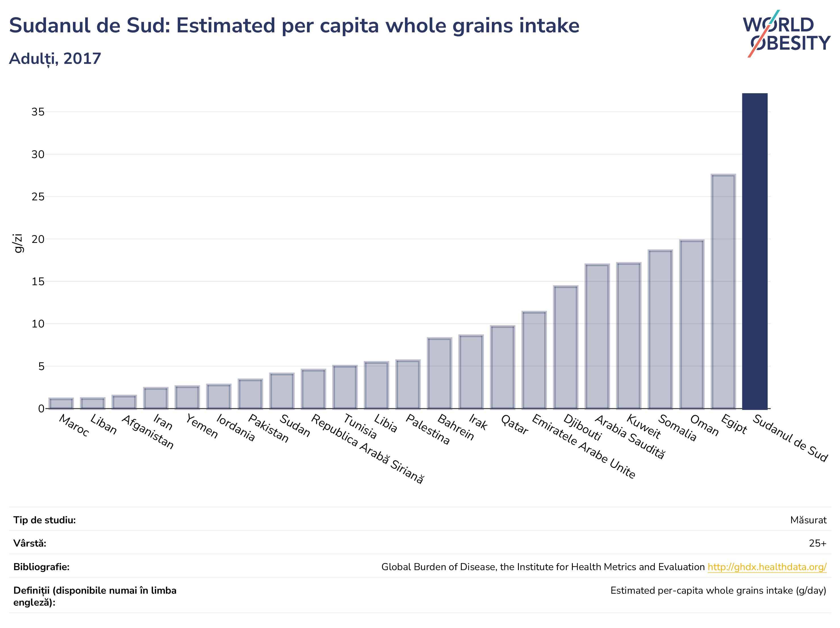Click the Sudanul de Sud axis label
The width and height of the screenshot is (840, 628).
tap(790, 438)
